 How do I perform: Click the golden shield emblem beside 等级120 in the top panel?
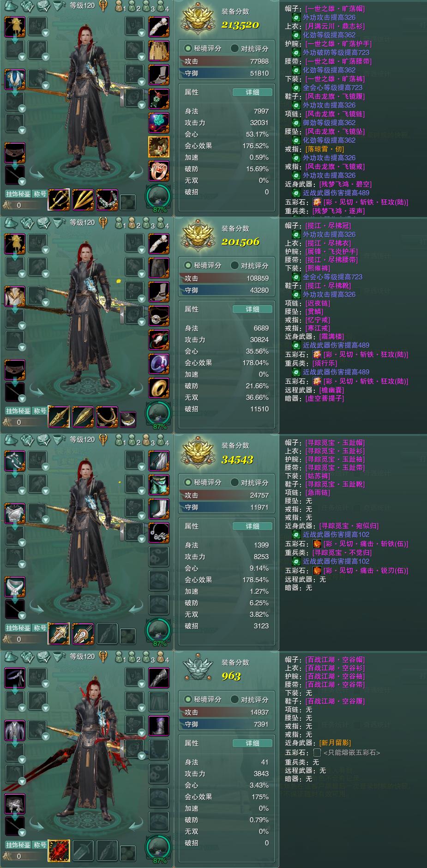tap(103, 6)
